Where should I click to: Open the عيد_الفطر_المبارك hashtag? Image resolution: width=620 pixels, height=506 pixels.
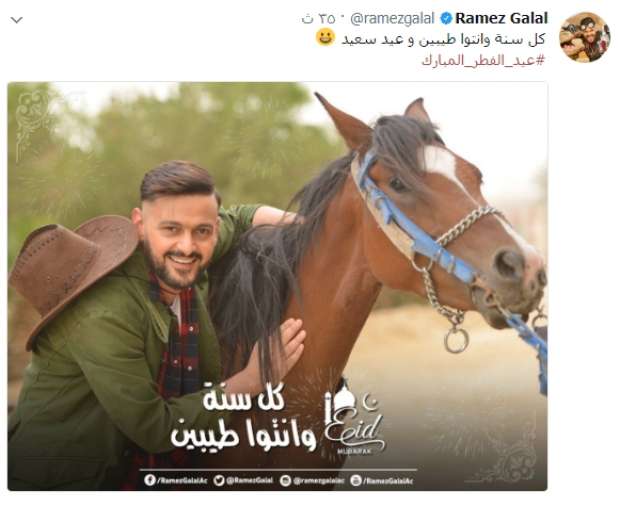[483, 61]
